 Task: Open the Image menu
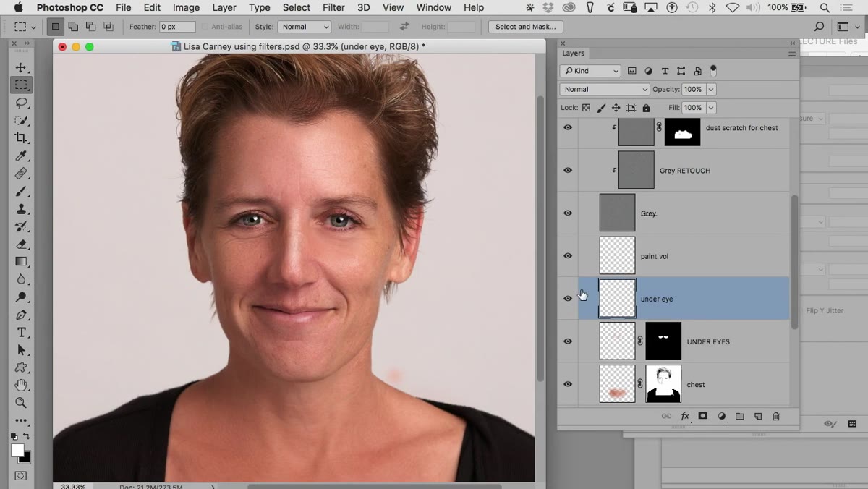click(x=186, y=7)
